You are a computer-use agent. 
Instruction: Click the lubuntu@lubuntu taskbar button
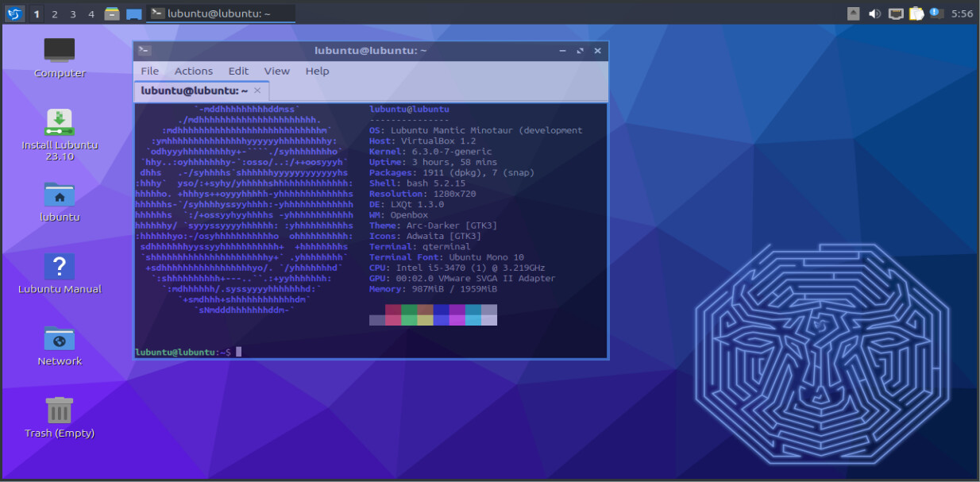click(x=221, y=13)
